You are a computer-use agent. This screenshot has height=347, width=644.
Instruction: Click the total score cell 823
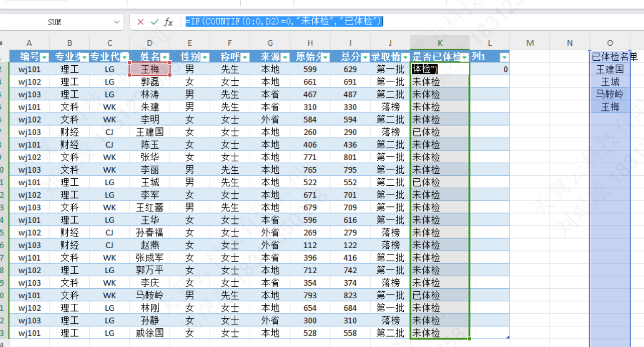350,295
